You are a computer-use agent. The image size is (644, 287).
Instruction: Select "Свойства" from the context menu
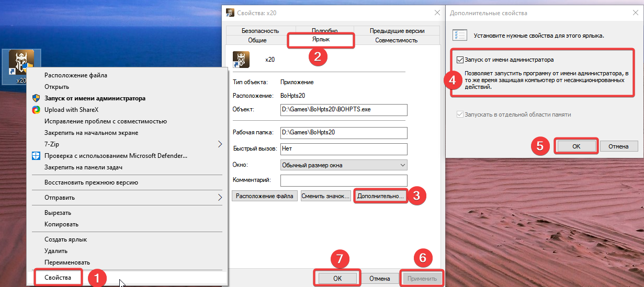[58, 278]
